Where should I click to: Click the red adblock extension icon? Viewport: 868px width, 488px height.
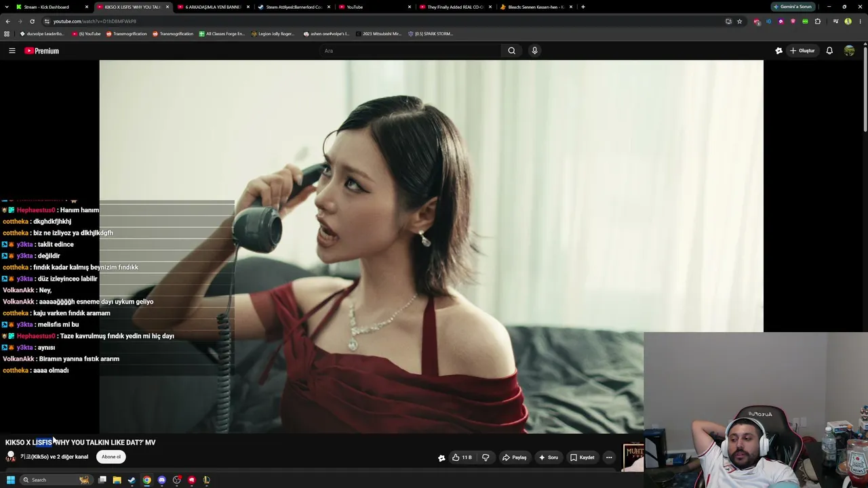tap(757, 21)
